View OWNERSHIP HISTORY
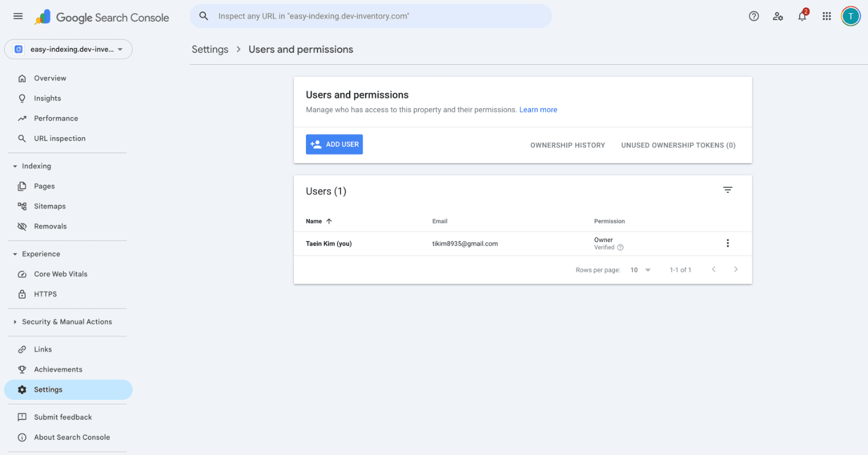Screen dimensions: 868x455 567,145
